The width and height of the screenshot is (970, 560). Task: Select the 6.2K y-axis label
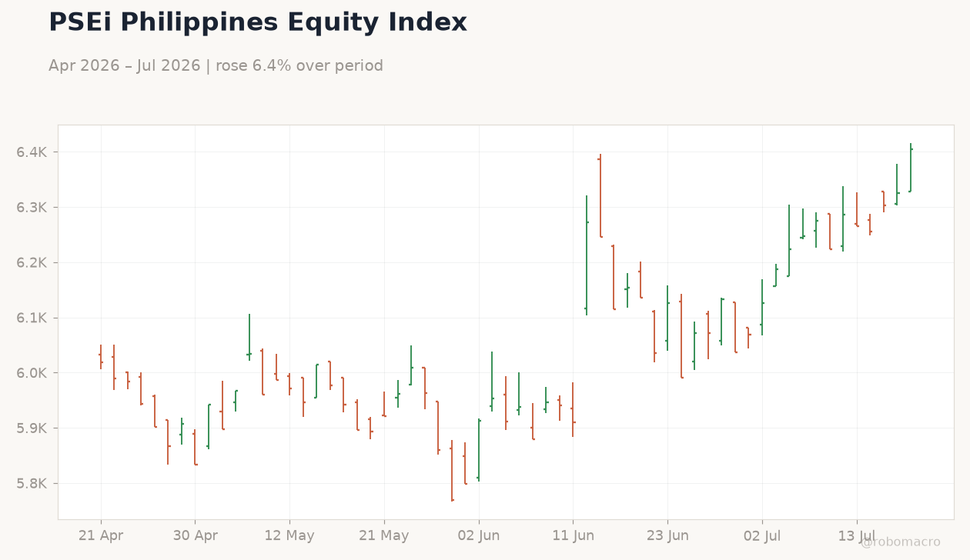32,263
